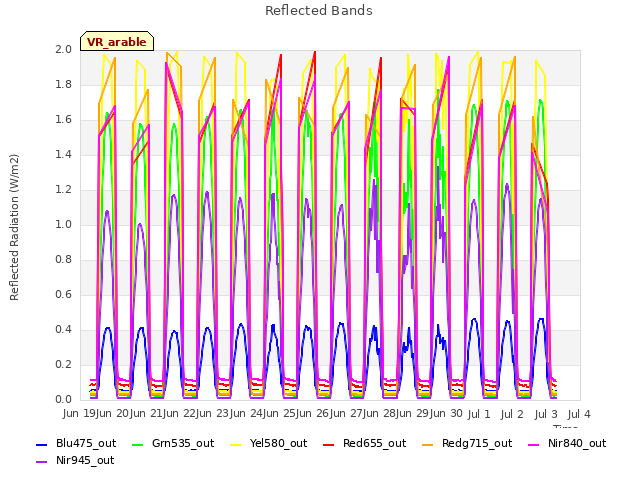Click the blue Blu475_out legend swatch
Screen dimensions: 640x480
[42, 445]
